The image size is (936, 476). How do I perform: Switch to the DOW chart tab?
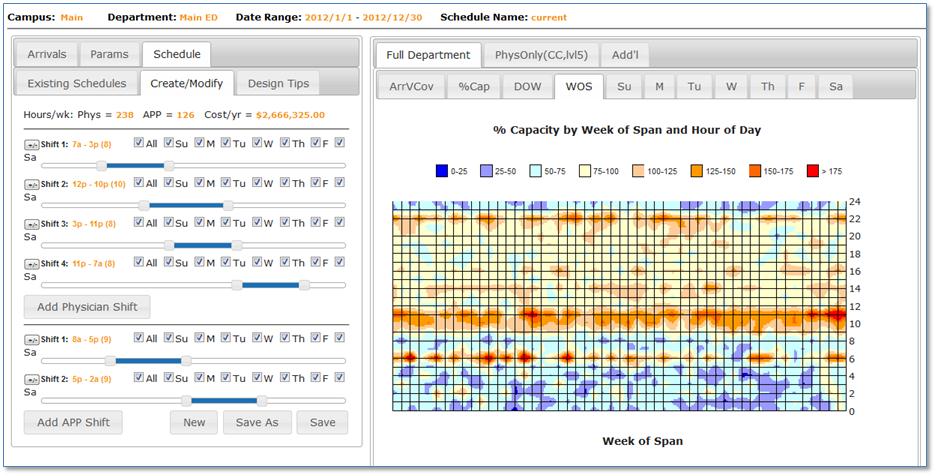(528, 87)
